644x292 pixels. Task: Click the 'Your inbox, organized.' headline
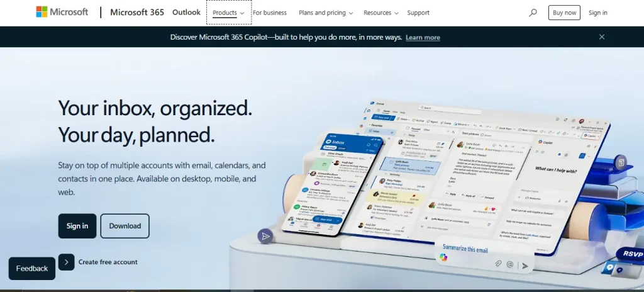point(155,108)
